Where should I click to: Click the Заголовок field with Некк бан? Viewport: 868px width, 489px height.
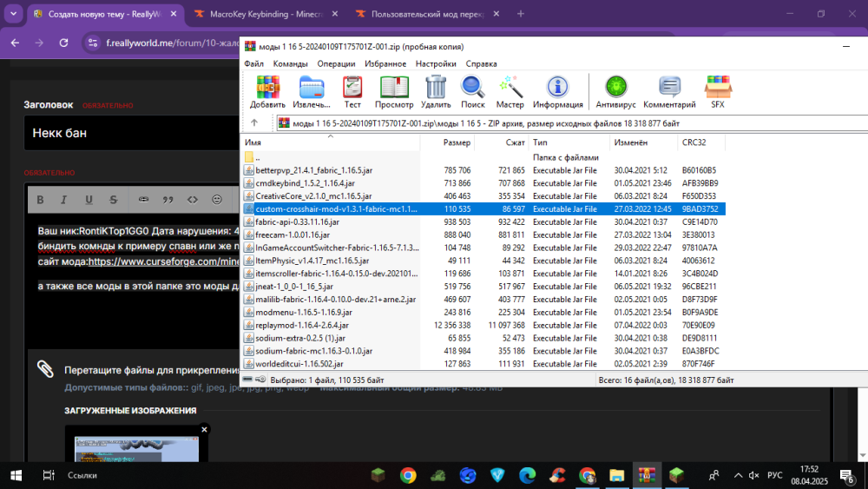pos(132,133)
